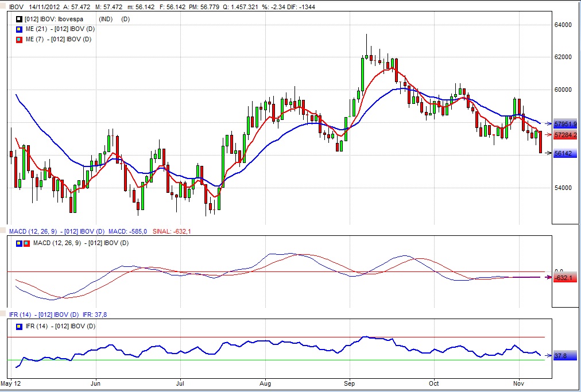Viewport: 581px width, 392px height.
Task: Select the 57284.2 red price label
Action: pos(565,135)
